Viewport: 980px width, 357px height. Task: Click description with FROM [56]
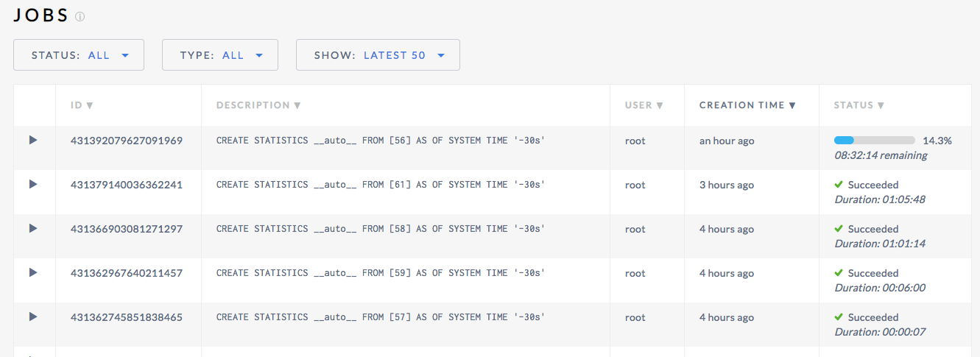tap(381, 141)
